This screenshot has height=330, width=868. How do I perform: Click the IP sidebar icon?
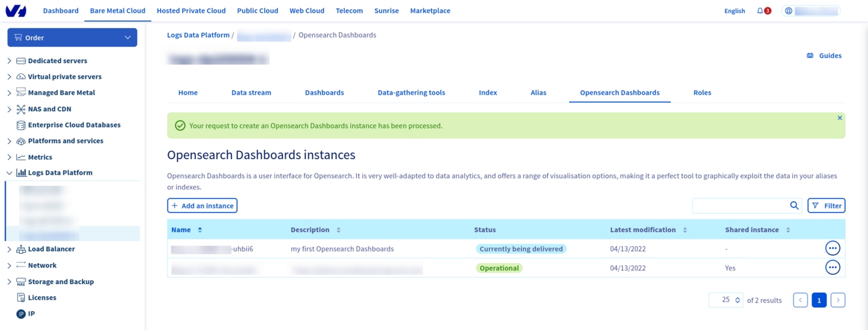pyautogui.click(x=20, y=314)
